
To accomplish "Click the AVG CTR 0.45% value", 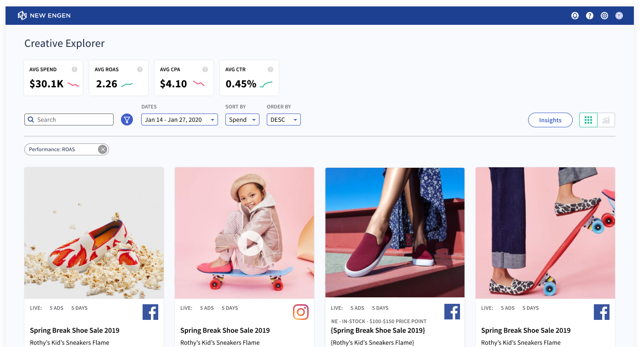I will pyautogui.click(x=241, y=84).
